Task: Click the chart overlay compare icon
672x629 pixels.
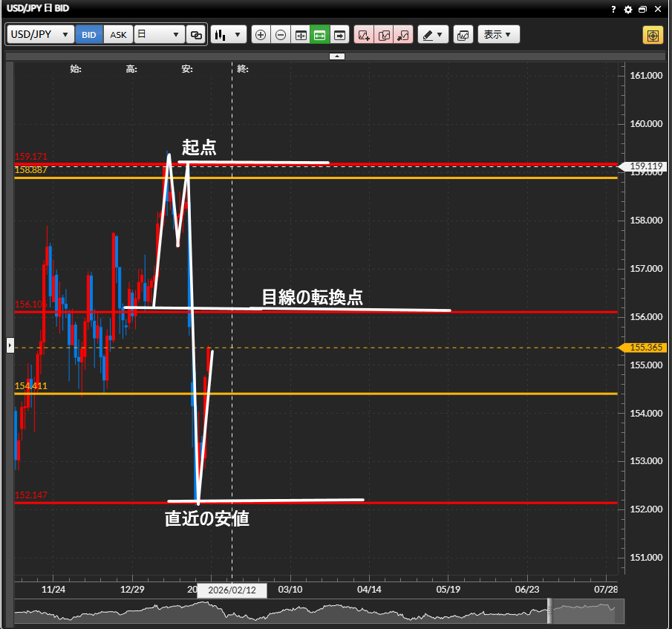Action: tap(463, 35)
